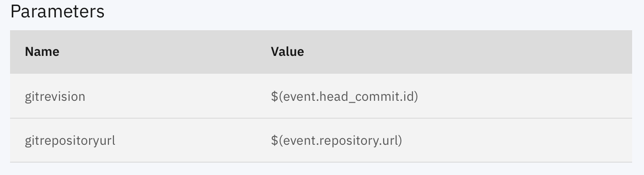Click the $(event.repository.url) value

point(336,140)
